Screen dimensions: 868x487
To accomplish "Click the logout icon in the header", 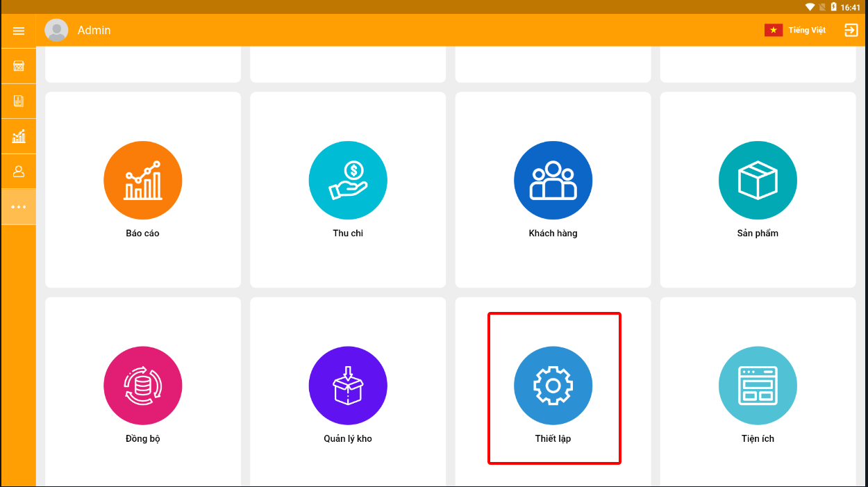I will tap(851, 30).
